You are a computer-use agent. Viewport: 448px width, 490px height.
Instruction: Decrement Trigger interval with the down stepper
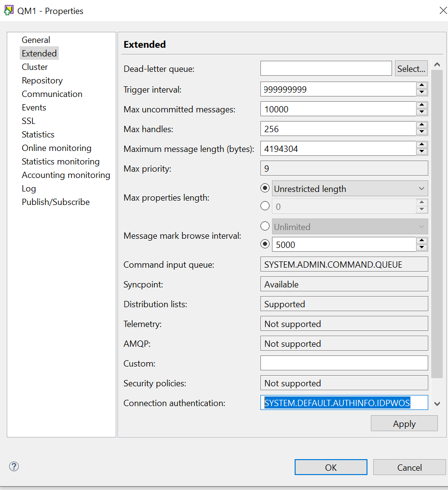pyautogui.click(x=422, y=92)
